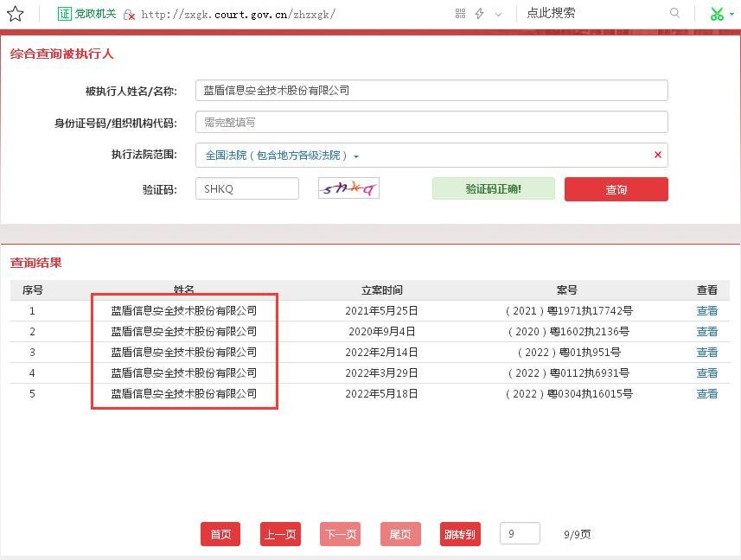Select the date 2021年5月25日
The height and width of the screenshot is (560, 741).
click(381, 311)
